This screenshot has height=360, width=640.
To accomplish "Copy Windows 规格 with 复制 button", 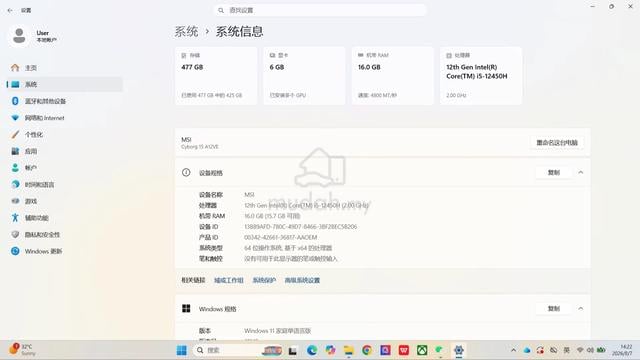I will [x=553, y=309].
